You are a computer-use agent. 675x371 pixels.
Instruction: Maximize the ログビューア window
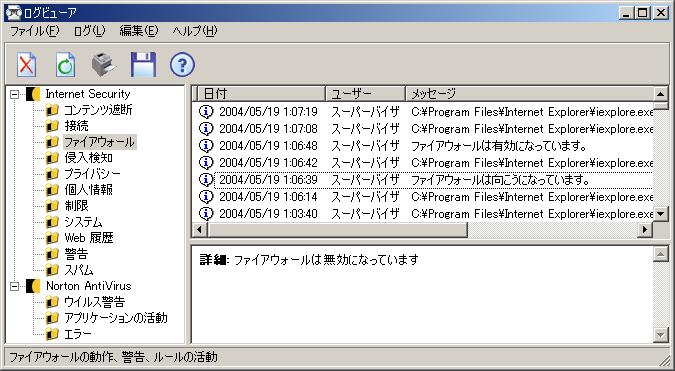click(x=643, y=13)
